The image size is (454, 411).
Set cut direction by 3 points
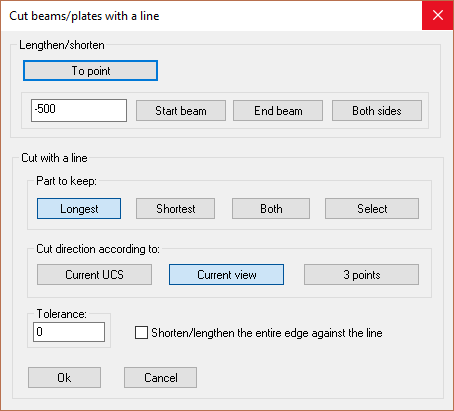pyautogui.click(x=361, y=275)
